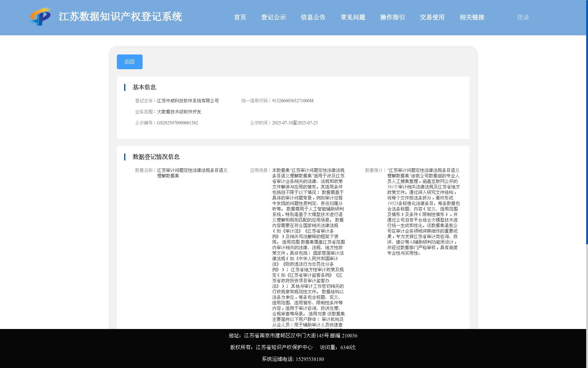Select the 数据登记情况信息 section heading
The width and height of the screenshot is (588, 368).
156,157
